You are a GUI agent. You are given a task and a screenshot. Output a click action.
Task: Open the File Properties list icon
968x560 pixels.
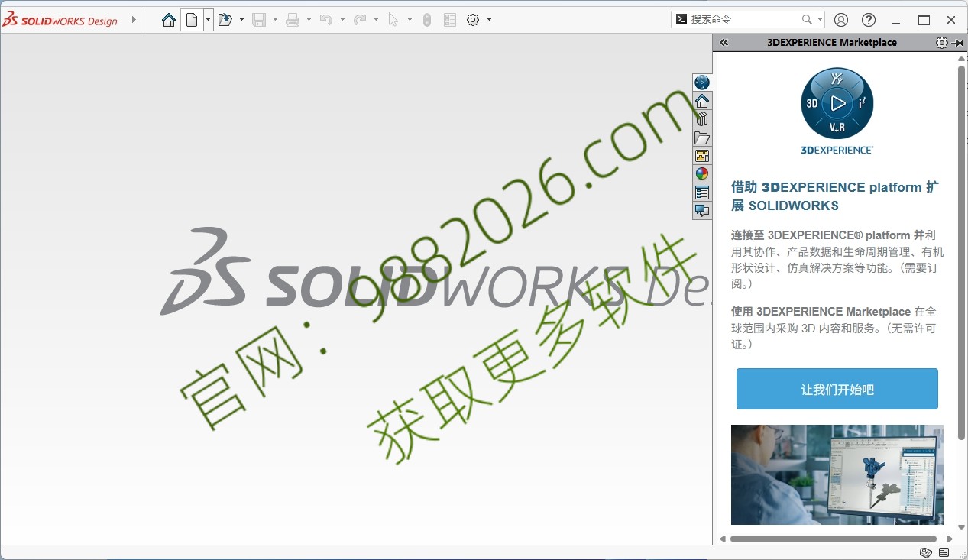[x=450, y=20]
